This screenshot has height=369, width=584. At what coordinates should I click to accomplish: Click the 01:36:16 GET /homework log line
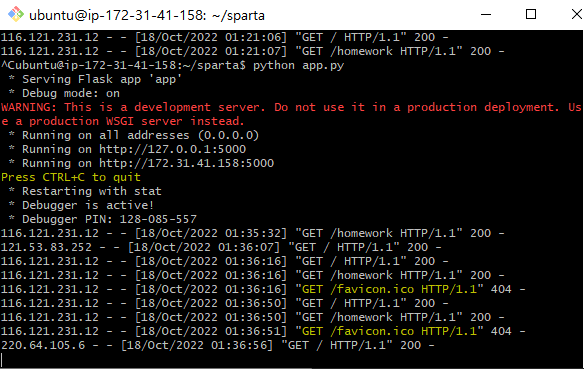tap(253, 275)
